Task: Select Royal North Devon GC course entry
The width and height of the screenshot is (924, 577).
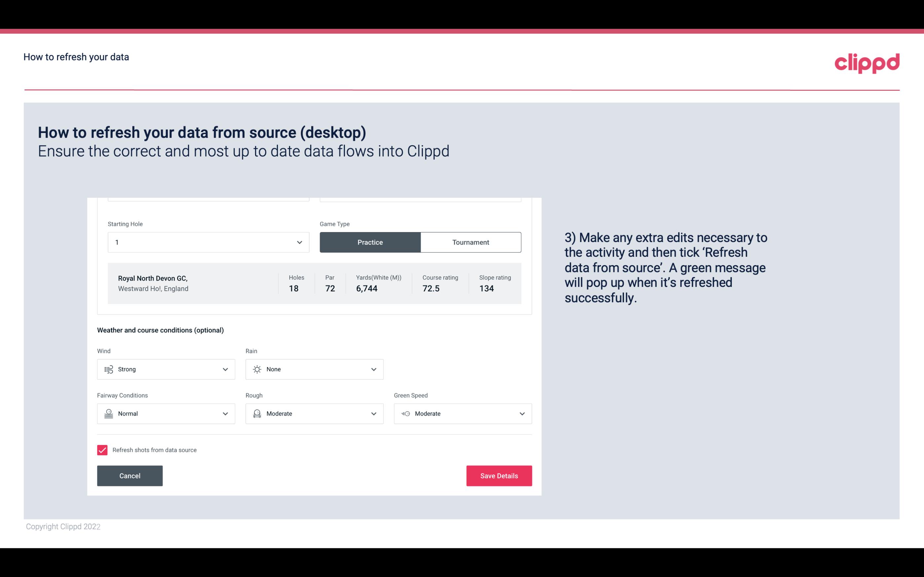Action: pyautogui.click(x=314, y=283)
